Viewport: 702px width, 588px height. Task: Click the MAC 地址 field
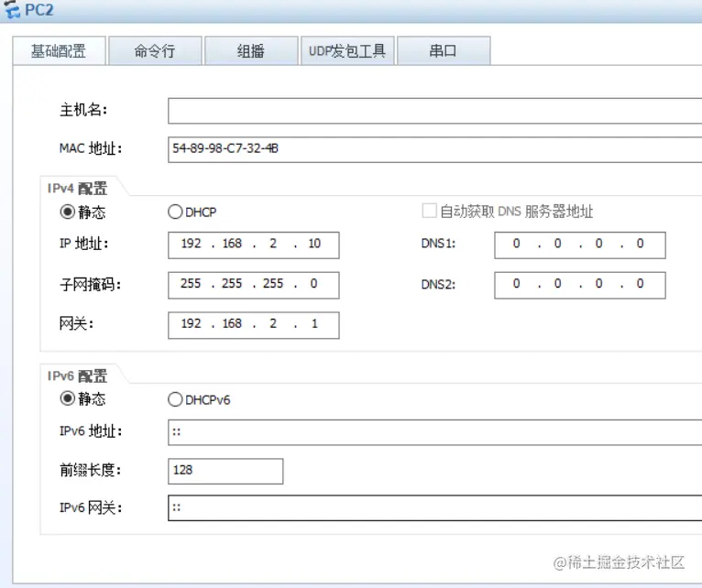(434, 149)
